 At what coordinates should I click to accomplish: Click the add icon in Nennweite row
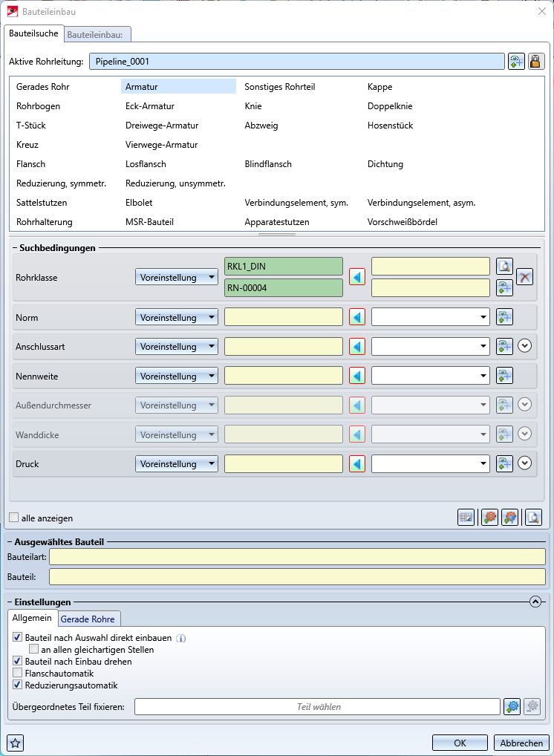pyautogui.click(x=505, y=376)
